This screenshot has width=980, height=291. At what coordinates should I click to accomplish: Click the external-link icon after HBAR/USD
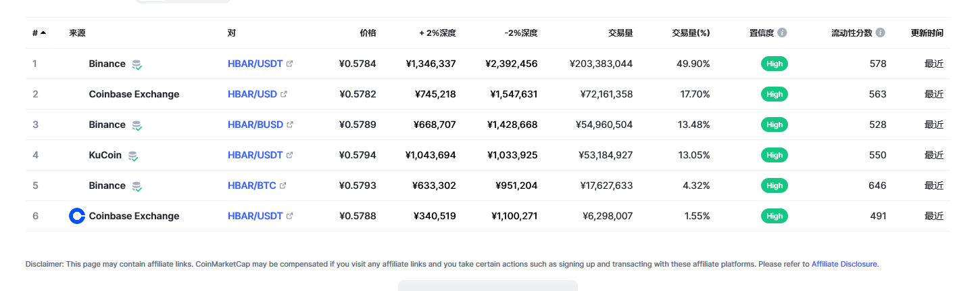click(284, 94)
